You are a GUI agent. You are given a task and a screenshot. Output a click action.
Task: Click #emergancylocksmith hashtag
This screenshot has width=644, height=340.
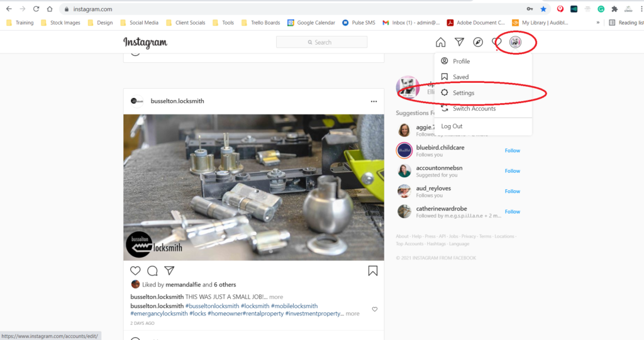point(159,314)
